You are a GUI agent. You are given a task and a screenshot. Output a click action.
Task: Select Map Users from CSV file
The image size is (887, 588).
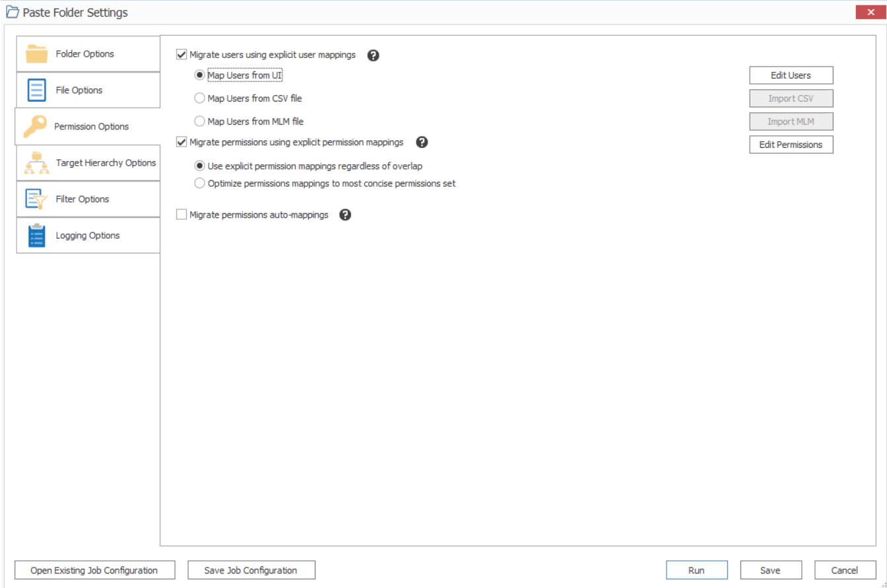pyautogui.click(x=199, y=98)
